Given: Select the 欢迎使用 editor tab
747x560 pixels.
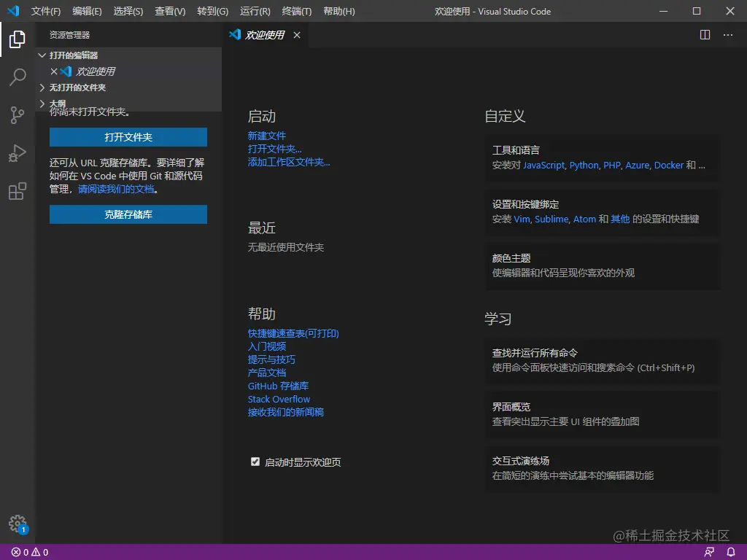Looking at the screenshot, I should click(265, 35).
